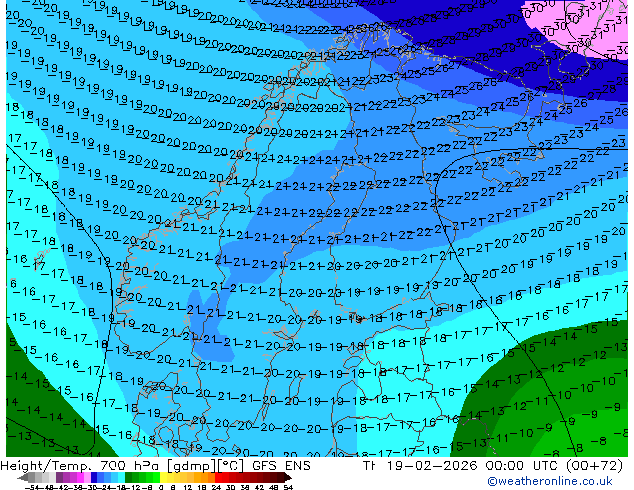Click the bright red 24 legend swatch

point(218,478)
